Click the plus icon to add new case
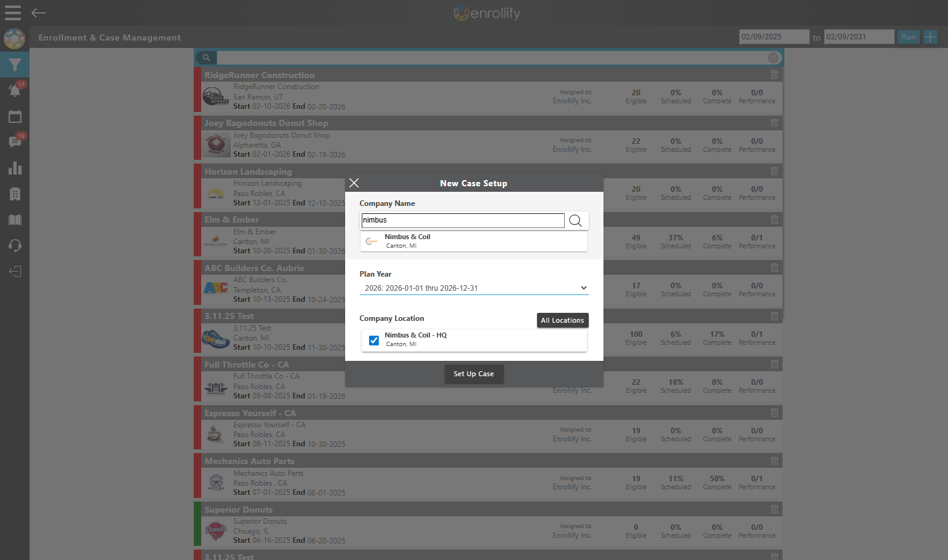Image resolution: width=948 pixels, height=560 pixels. tap(930, 37)
